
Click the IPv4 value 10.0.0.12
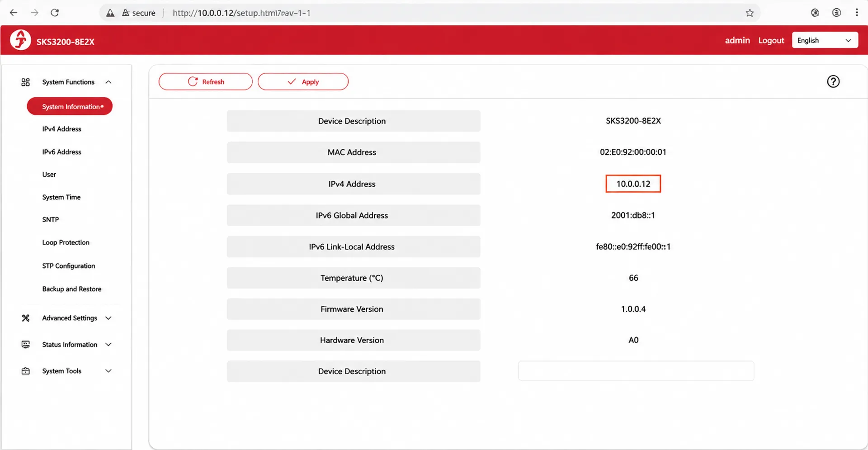click(633, 184)
